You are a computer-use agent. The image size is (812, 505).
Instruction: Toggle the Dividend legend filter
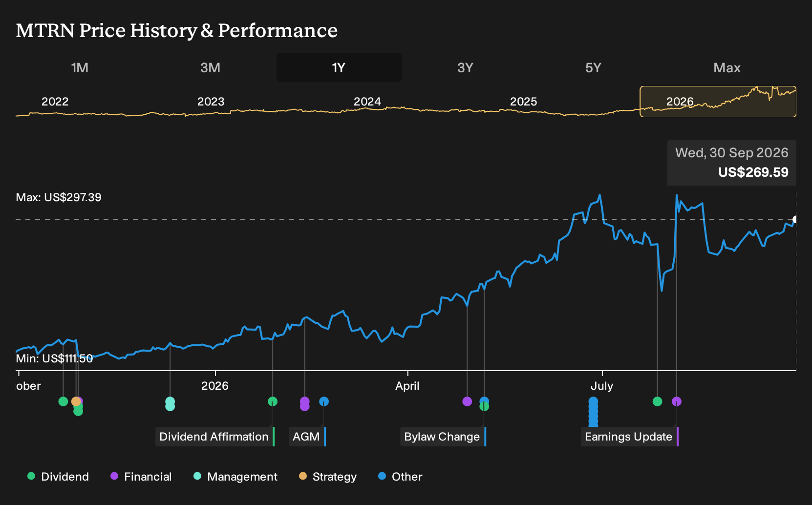pos(58,477)
